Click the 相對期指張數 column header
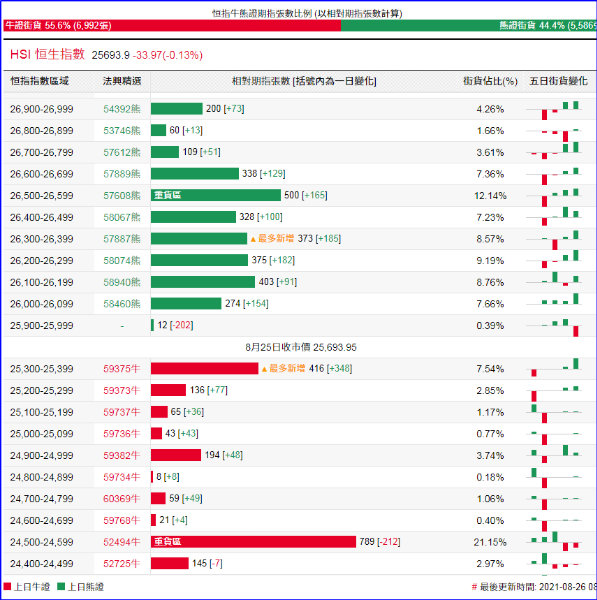 (x=304, y=81)
